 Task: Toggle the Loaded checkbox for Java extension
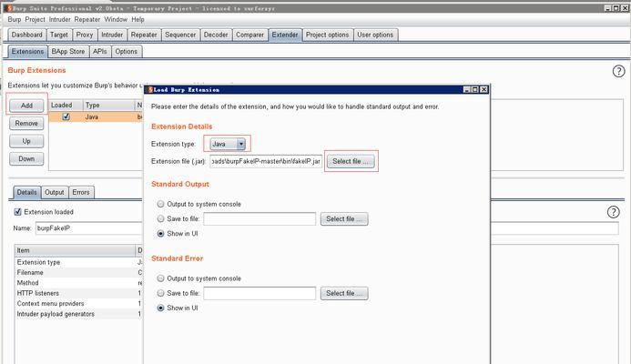[x=66, y=116]
